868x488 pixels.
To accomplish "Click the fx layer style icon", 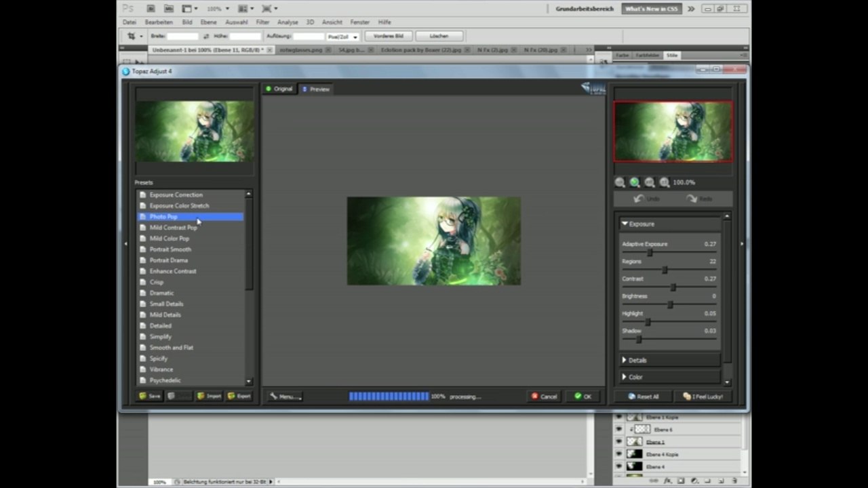I will (x=667, y=481).
